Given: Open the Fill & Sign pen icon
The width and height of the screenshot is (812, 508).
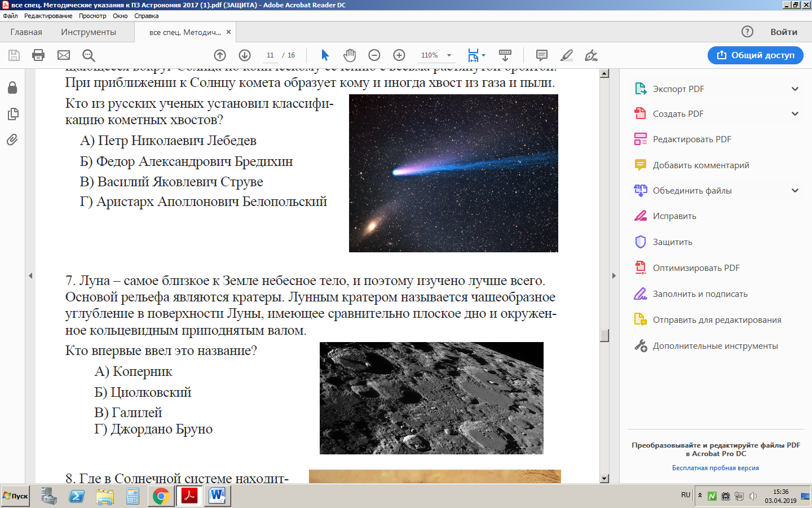Looking at the screenshot, I should 590,55.
